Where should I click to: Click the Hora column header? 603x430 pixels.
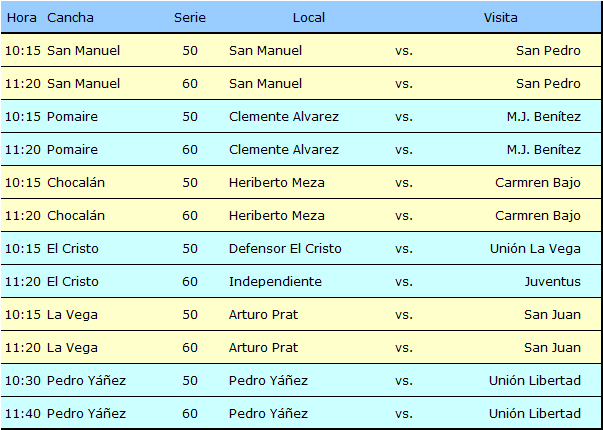22,18
